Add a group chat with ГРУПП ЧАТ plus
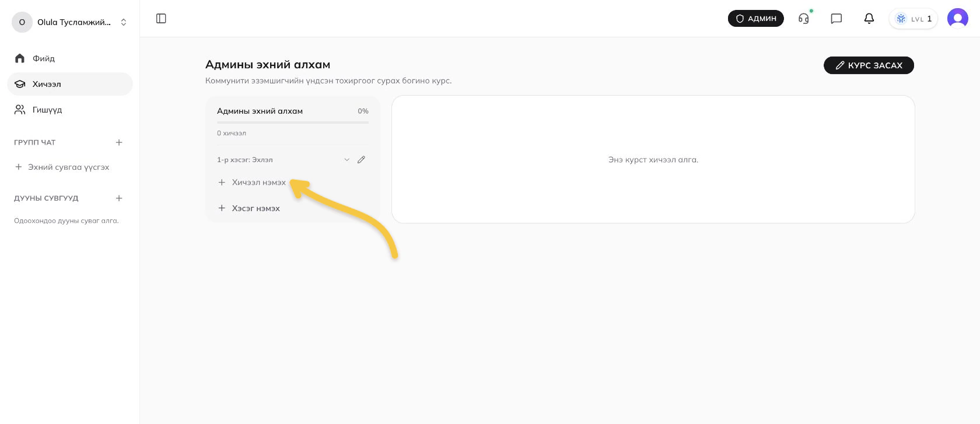The width and height of the screenshot is (980, 424). [x=119, y=142]
